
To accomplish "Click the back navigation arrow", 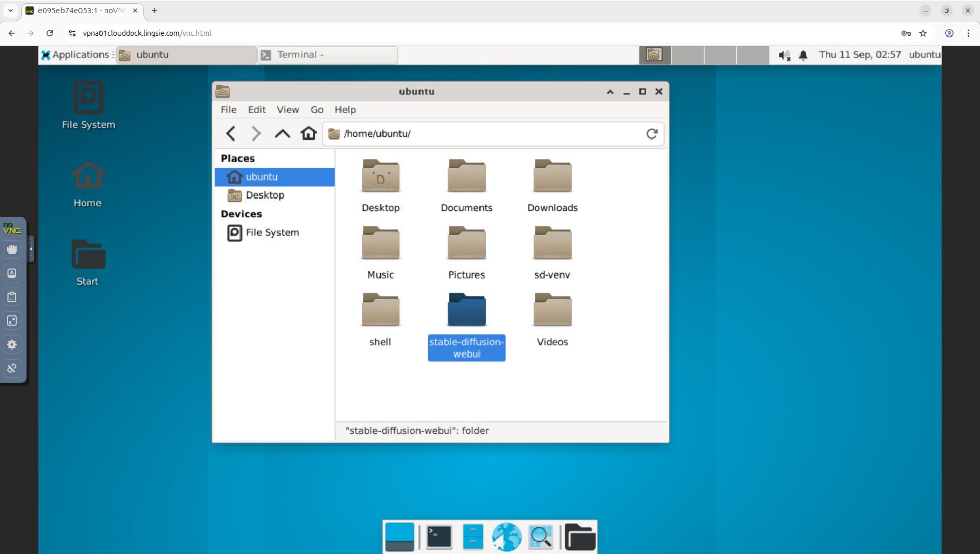I will [x=230, y=133].
